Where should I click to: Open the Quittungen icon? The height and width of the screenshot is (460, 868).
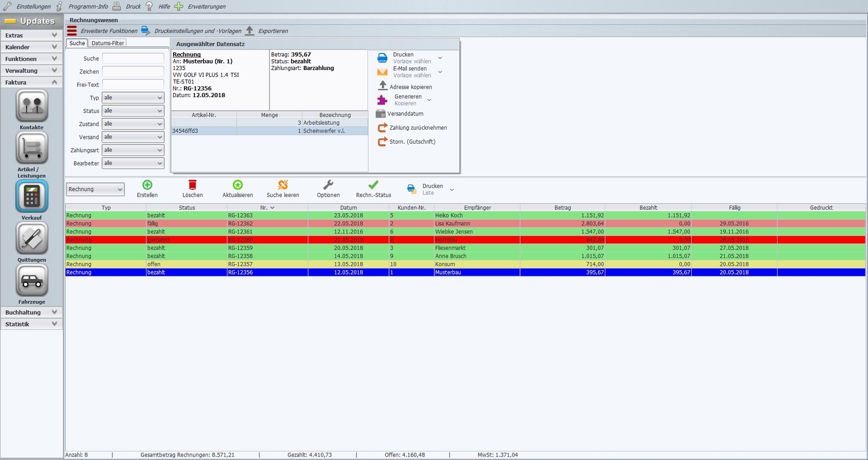(32, 238)
